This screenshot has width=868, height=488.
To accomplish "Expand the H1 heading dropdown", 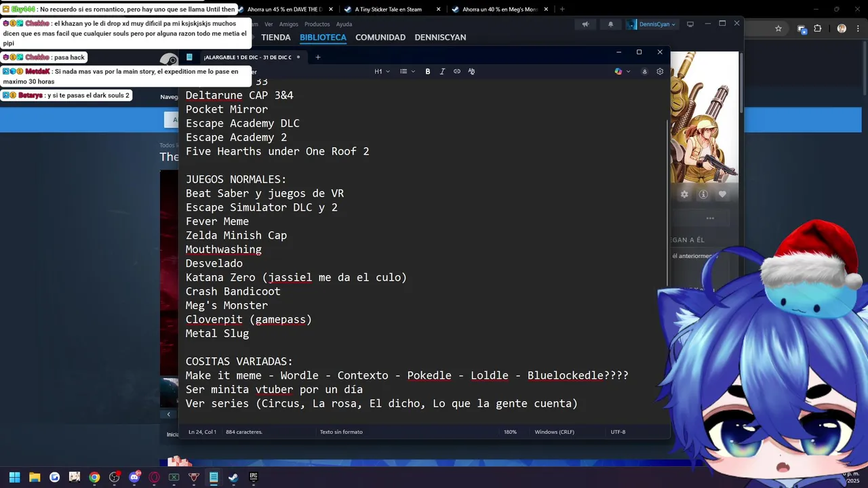I will pos(382,71).
